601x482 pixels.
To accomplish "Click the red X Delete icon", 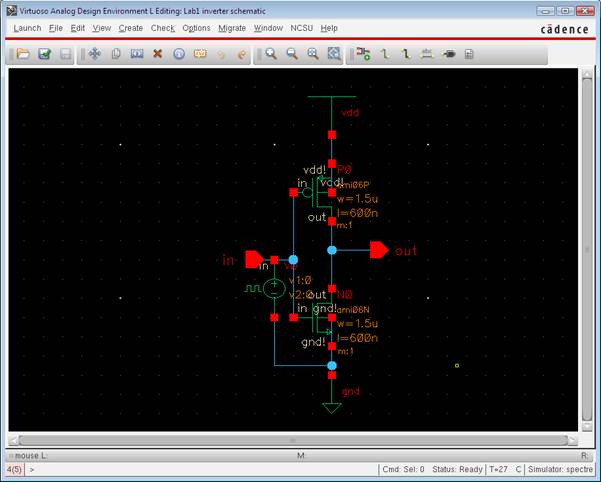I will [x=157, y=53].
